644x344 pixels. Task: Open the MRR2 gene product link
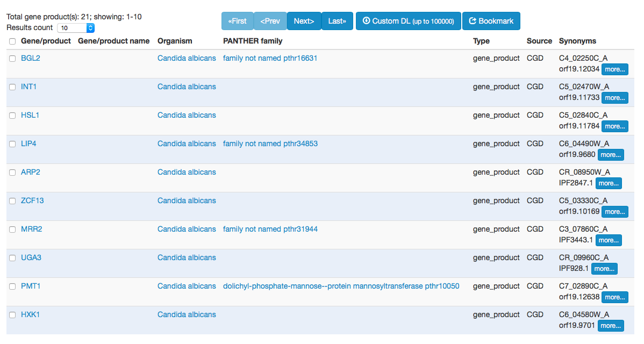[x=32, y=229]
